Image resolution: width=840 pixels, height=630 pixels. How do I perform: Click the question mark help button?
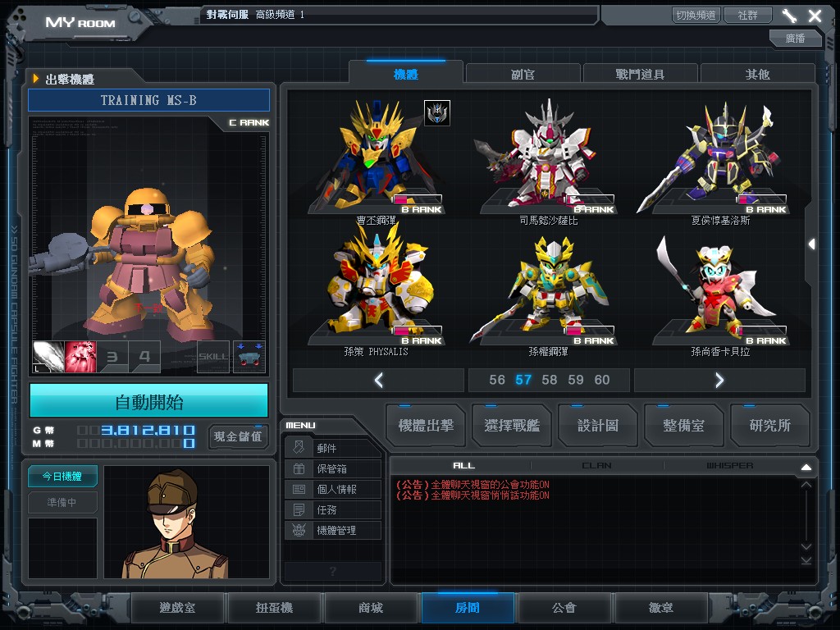pyautogui.click(x=333, y=571)
